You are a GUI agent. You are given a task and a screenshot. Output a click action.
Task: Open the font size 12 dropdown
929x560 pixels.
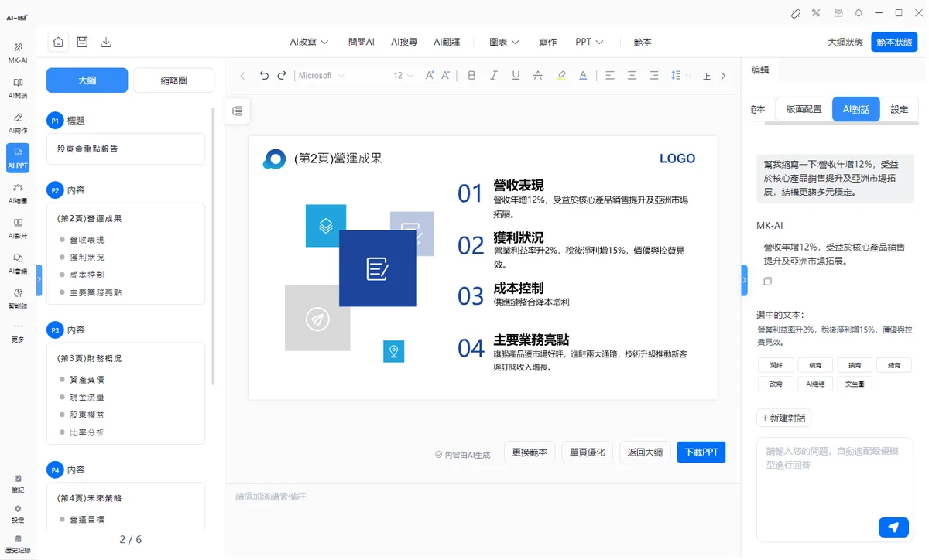click(x=403, y=76)
